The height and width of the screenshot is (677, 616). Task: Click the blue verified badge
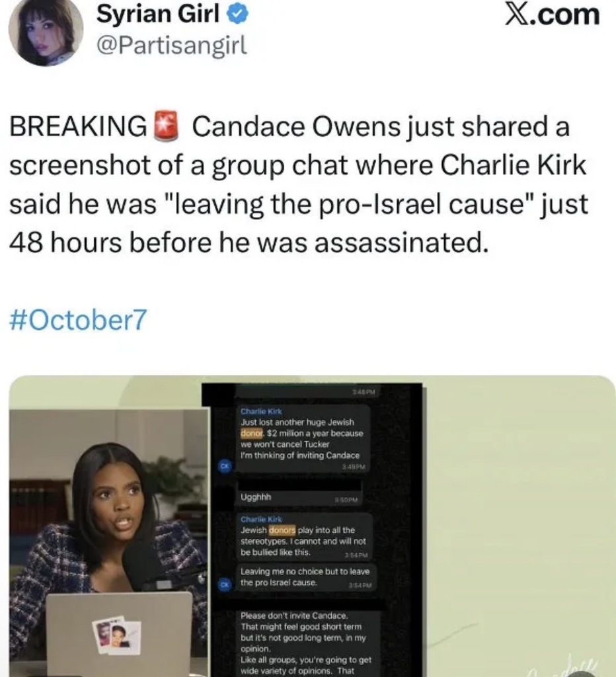coord(237,15)
